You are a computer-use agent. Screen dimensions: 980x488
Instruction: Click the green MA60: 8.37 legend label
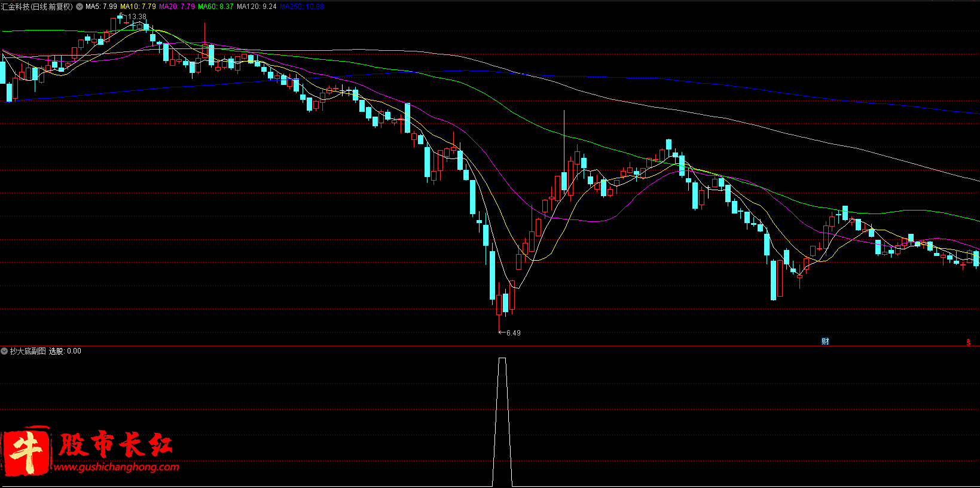(216, 7)
